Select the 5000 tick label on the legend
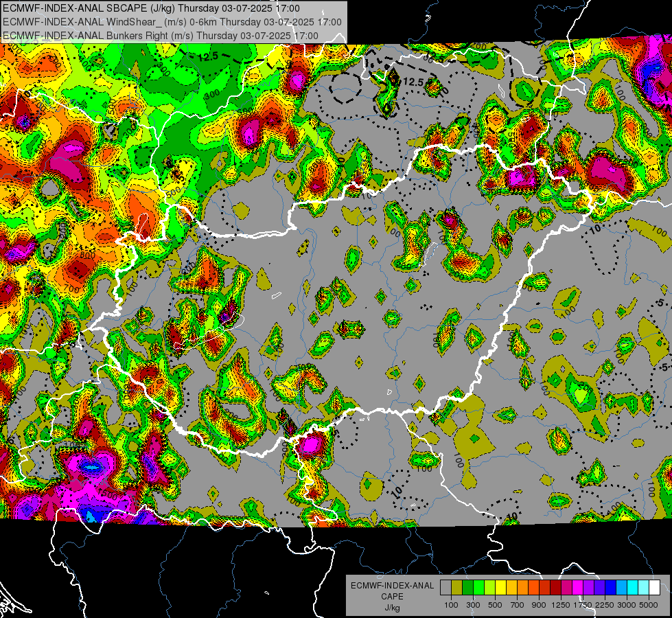Image resolution: width=672 pixels, height=618 pixels. pos(649,605)
